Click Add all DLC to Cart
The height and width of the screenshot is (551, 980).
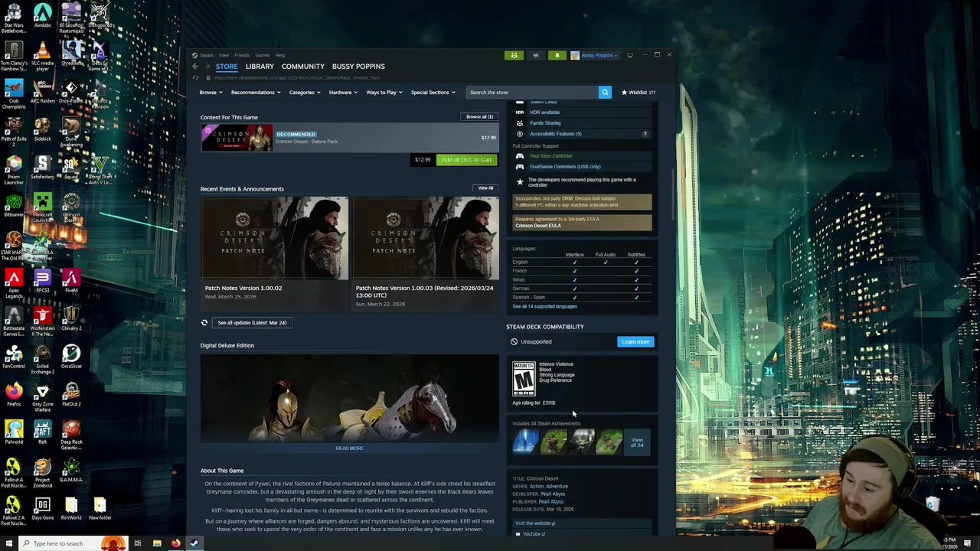click(x=466, y=160)
